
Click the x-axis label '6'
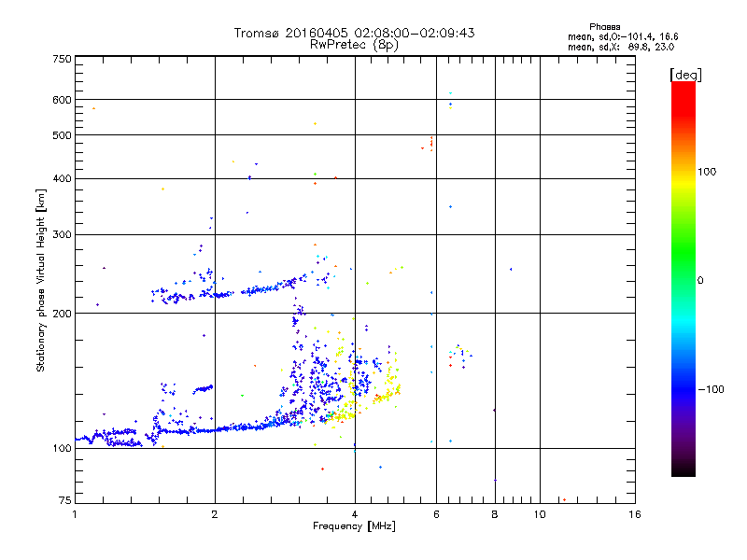coord(436,514)
